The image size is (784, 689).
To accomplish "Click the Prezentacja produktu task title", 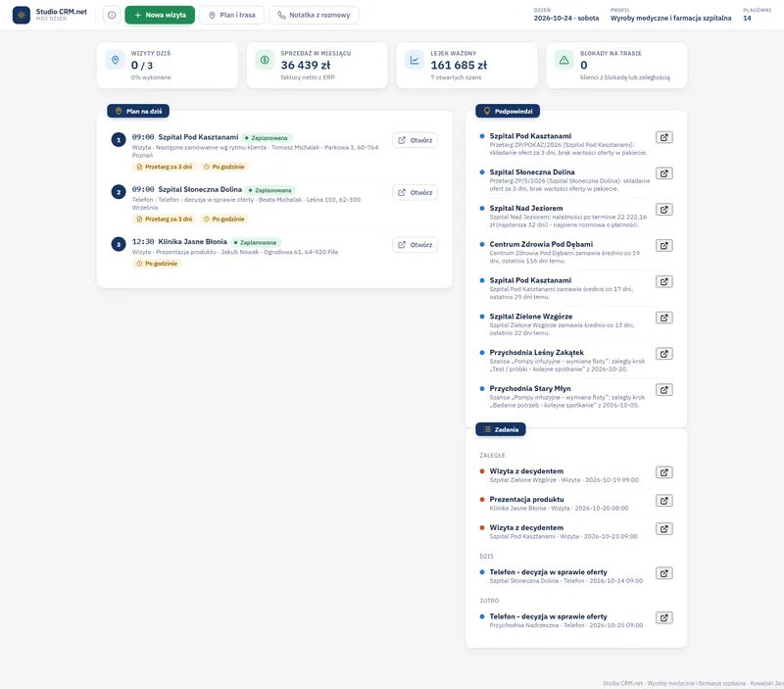I will point(526,499).
